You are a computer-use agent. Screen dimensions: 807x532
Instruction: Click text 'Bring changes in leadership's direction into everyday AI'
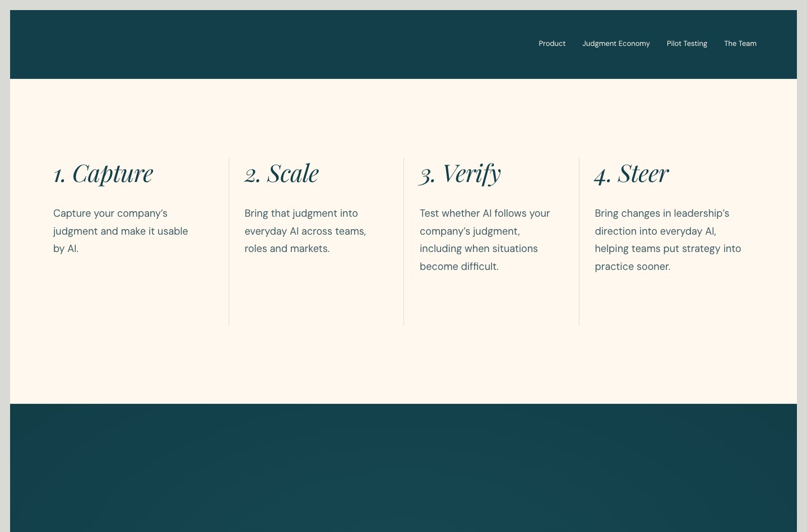click(x=662, y=222)
